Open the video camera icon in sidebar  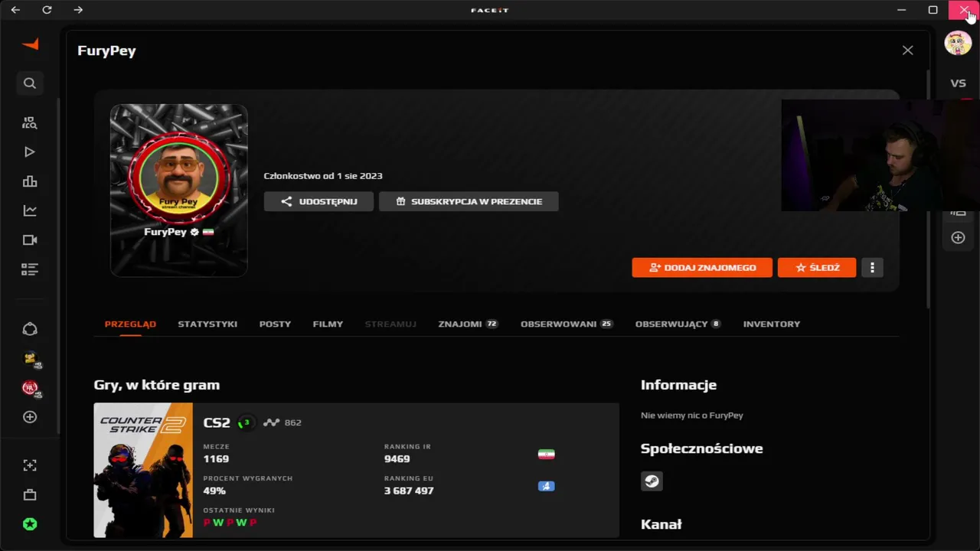click(x=30, y=240)
